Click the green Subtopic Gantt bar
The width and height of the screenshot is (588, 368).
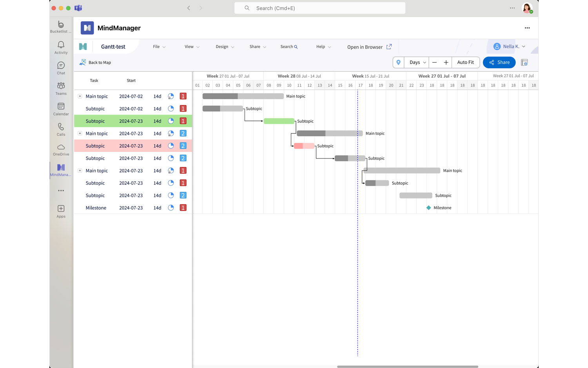click(x=279, y=121)
